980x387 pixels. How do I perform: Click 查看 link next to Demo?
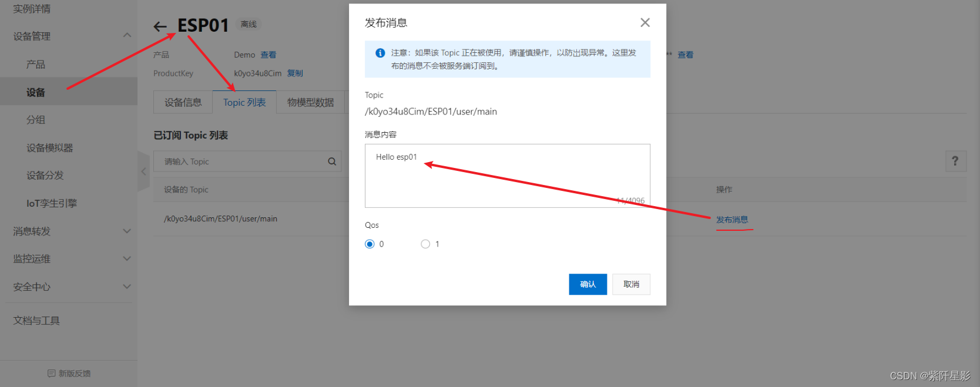tap(269, 55)
